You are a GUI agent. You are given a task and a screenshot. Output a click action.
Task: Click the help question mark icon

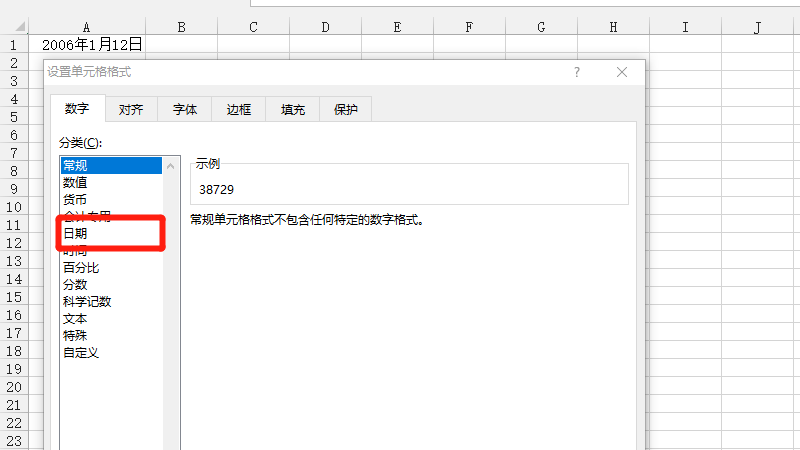pos(577,72)
